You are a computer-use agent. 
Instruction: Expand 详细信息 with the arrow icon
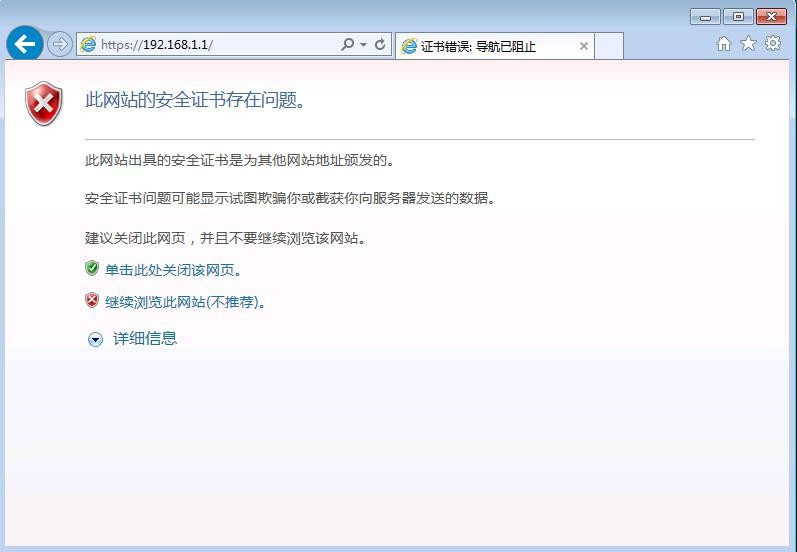[x=95, y=340]
